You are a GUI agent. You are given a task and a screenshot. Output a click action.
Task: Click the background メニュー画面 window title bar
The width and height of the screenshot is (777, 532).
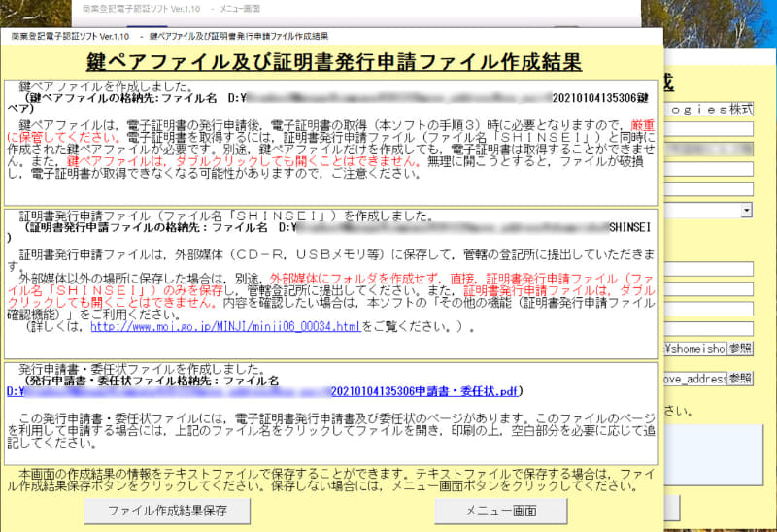click(x=355, y=9)
